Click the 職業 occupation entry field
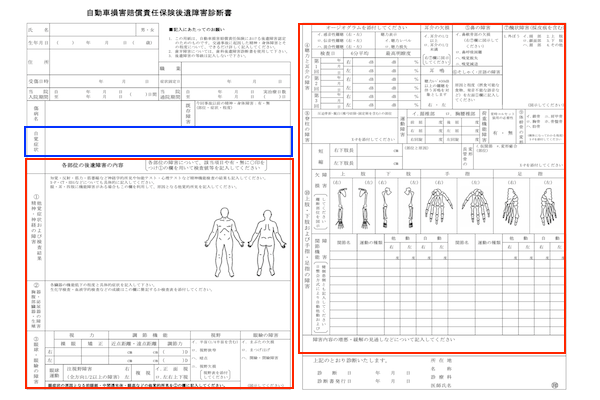Viewport: 600px width, 400px height. [x=236, y=69]
